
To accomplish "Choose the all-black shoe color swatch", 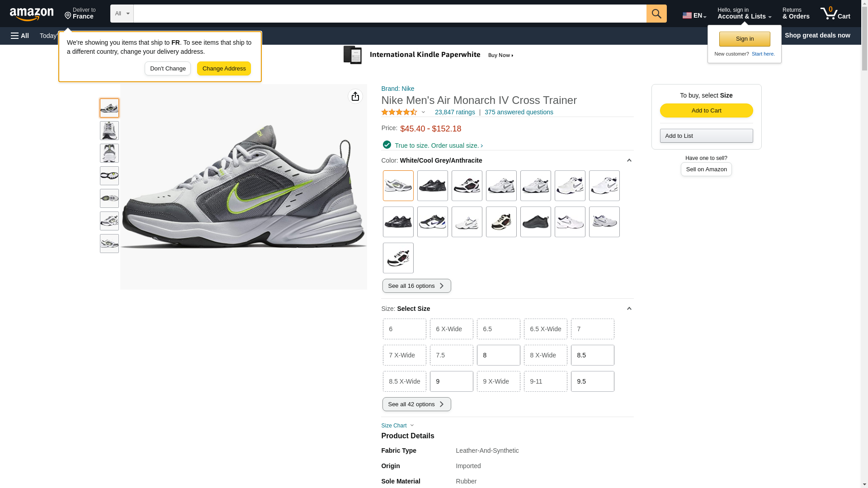I will 535,222.
